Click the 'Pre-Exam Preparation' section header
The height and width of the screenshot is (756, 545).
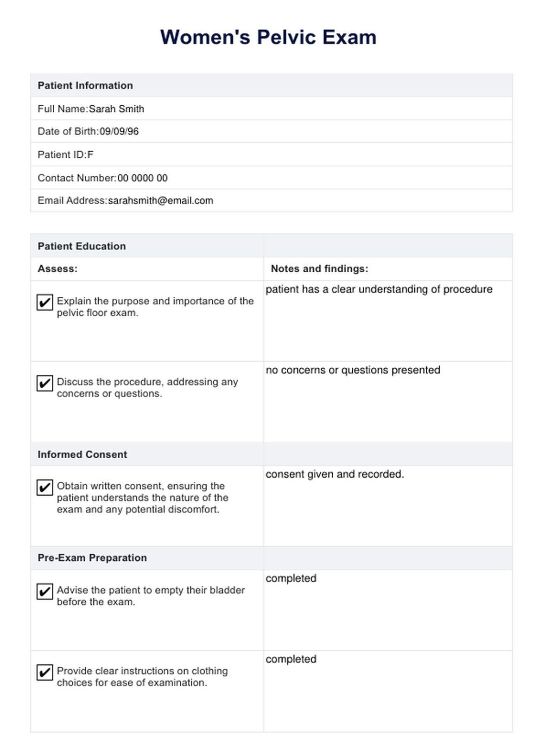pos(92,558)
